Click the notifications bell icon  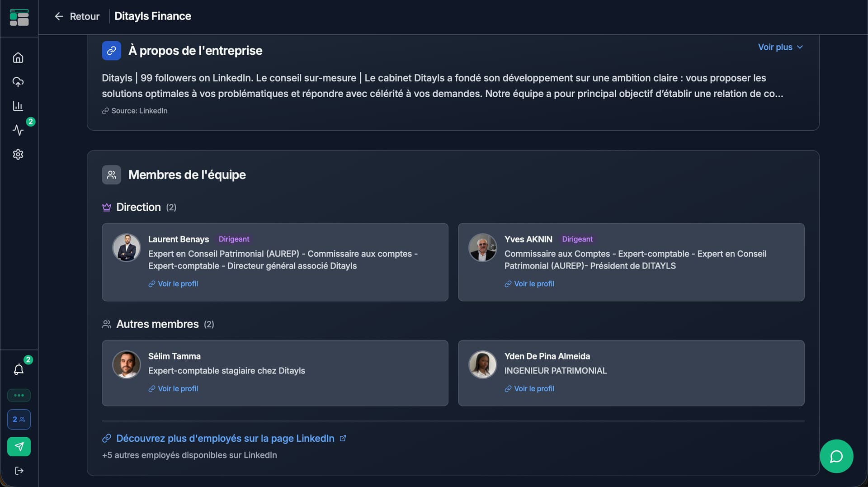(x=19, y=369)
